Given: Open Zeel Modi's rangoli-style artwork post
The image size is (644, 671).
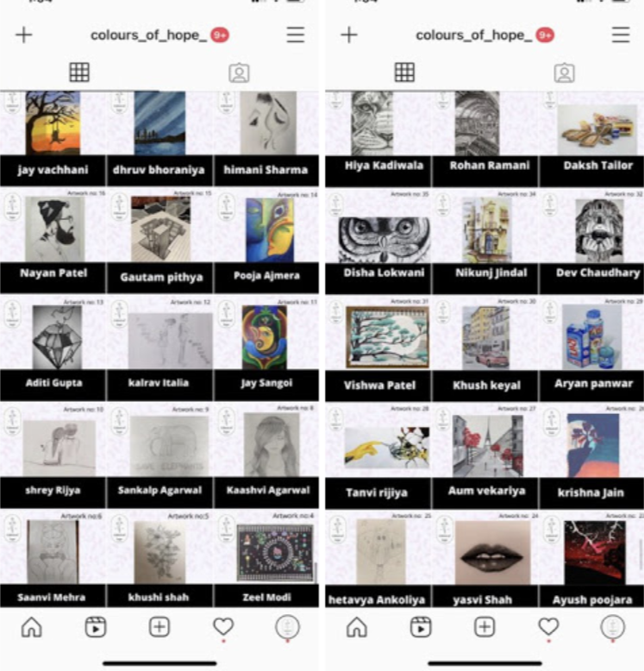Looking at the screenshot, I should pos(266,559).
